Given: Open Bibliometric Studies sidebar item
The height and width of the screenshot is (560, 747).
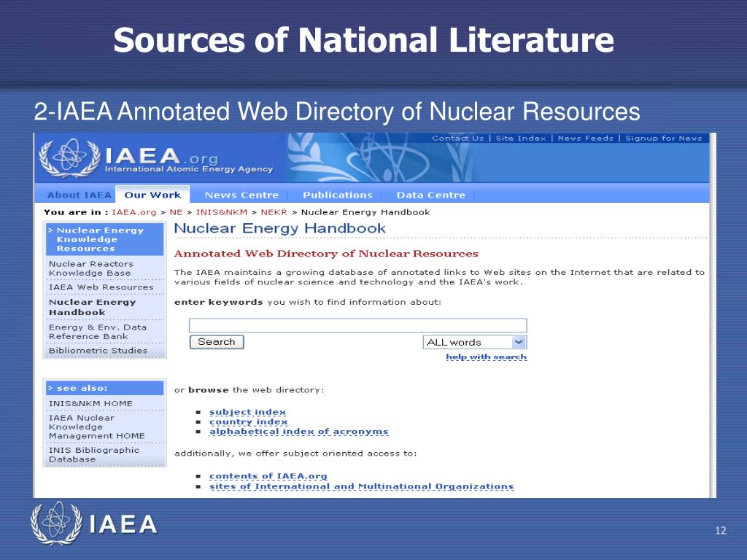Looking at the screenshot, I should tap(98, 350).
